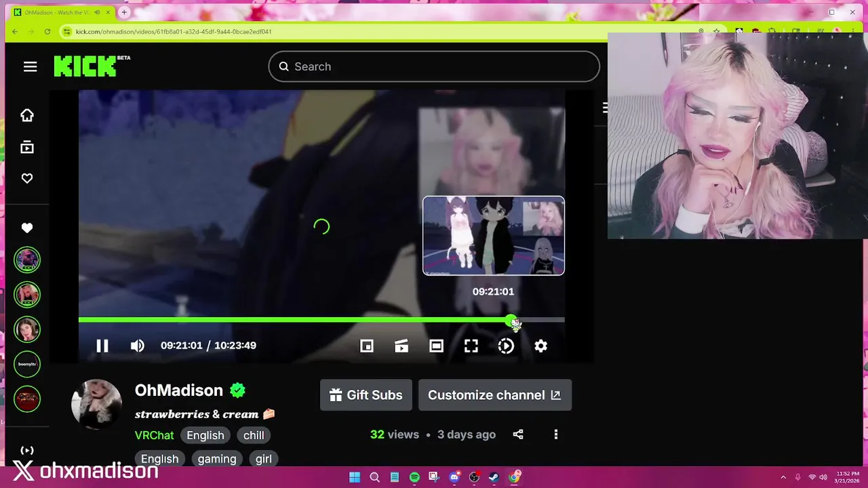868x488 pixels.
Task: Toggle theater mode
Action: tap(436, 346)
